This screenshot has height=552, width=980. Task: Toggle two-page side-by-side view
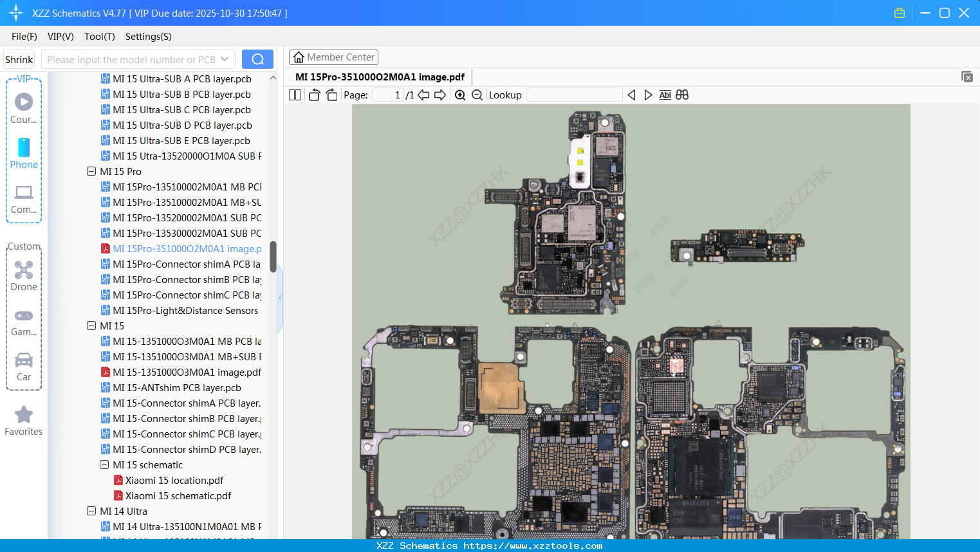click(295, 95)
